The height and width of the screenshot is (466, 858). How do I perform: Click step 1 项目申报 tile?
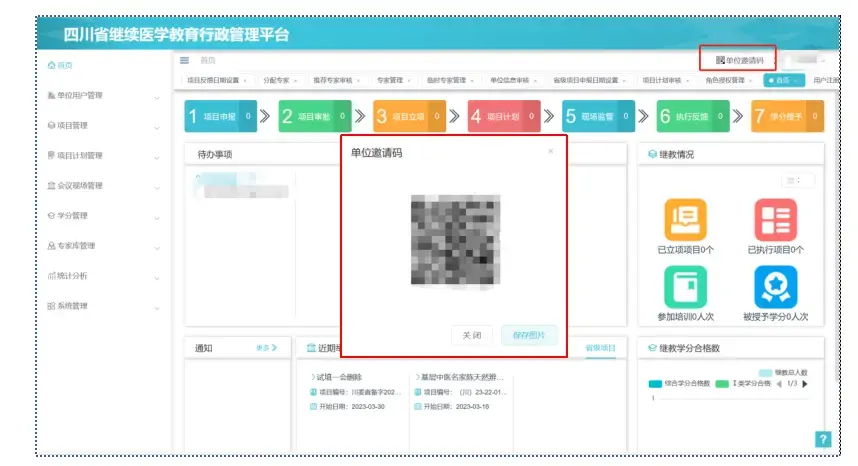point(221,116)
